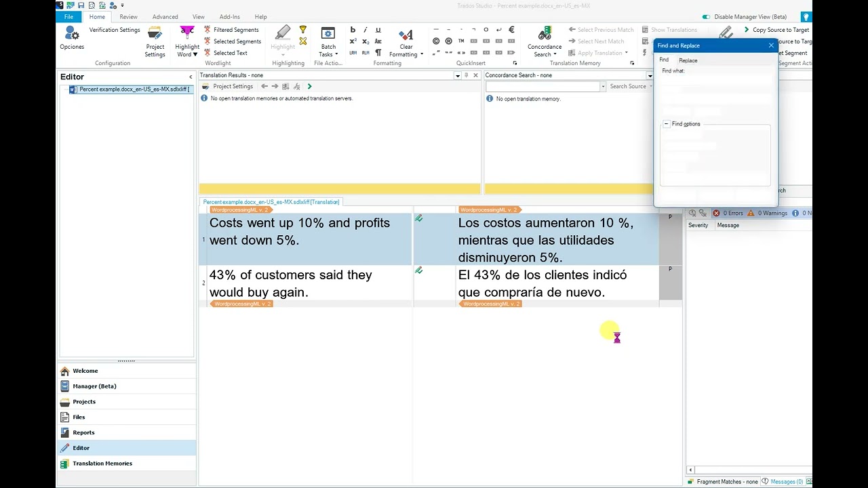868x488 pixels.
Task: Close the Find and Replace dialog
Action: coord(771,45)
